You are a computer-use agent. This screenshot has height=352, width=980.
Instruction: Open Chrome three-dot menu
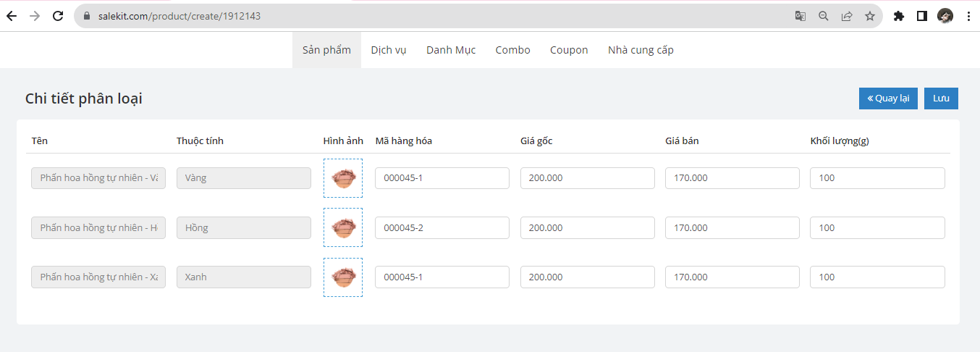tap(968, 16)
